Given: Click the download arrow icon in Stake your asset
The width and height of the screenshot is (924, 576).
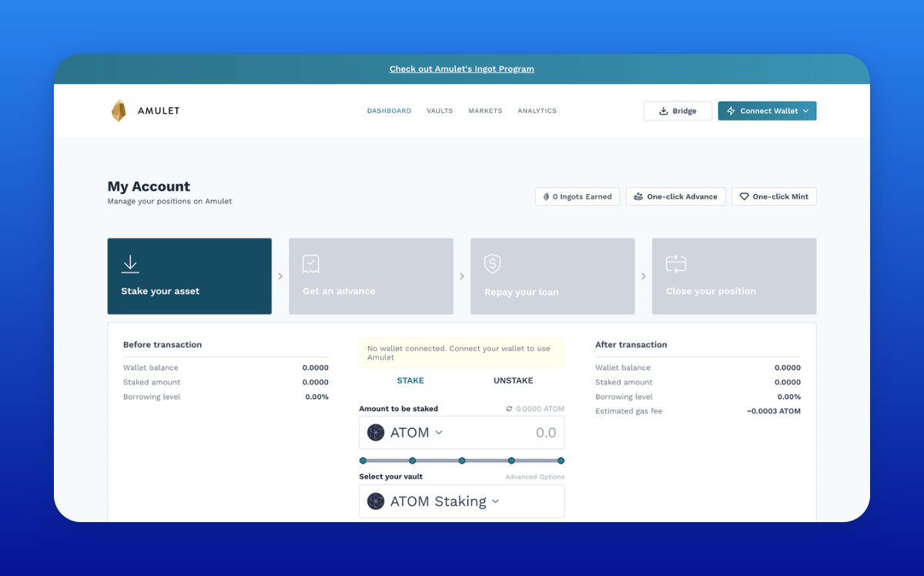Looking at the screenshot, I should click(130, 263).
